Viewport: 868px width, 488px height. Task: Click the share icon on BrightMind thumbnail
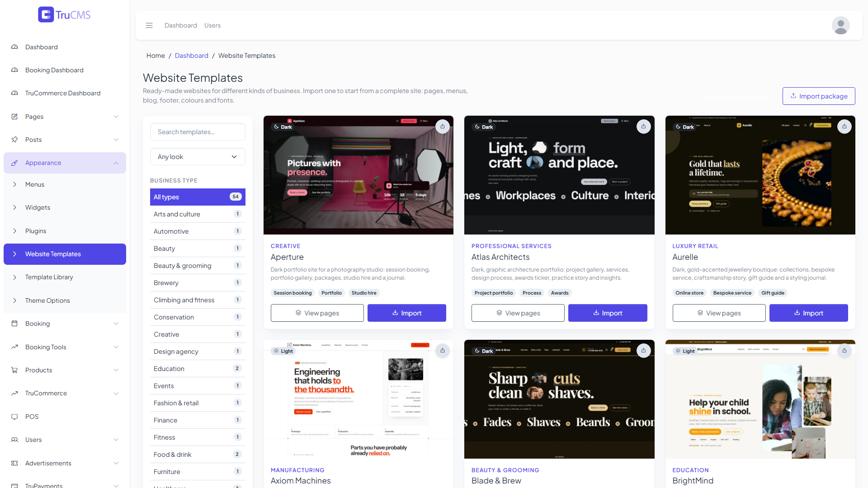(x=844, y=351)
